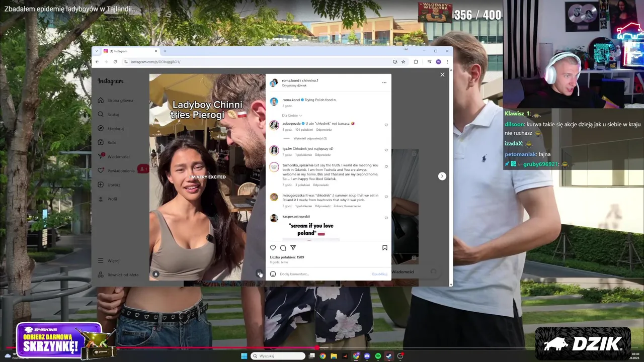Like iga.lw's comment heart

386,150
